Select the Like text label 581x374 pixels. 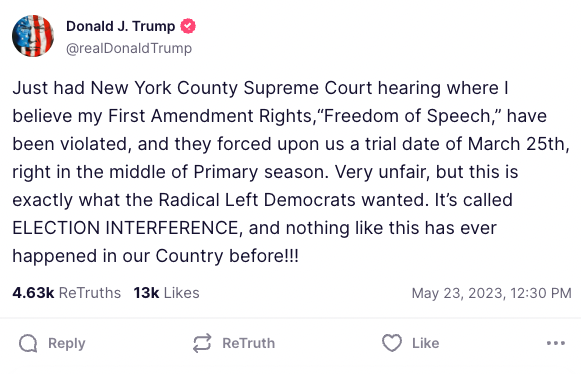point(426,343)
